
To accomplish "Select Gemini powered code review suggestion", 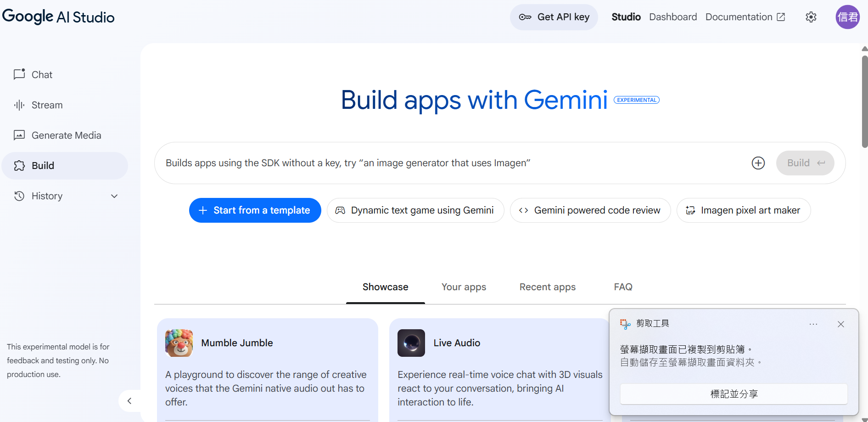I will click(590, 210).
